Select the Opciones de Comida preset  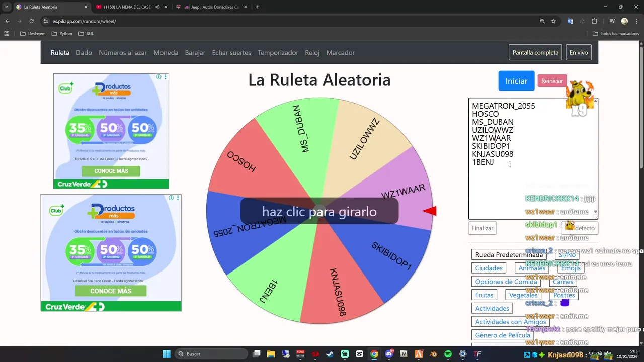506,282
